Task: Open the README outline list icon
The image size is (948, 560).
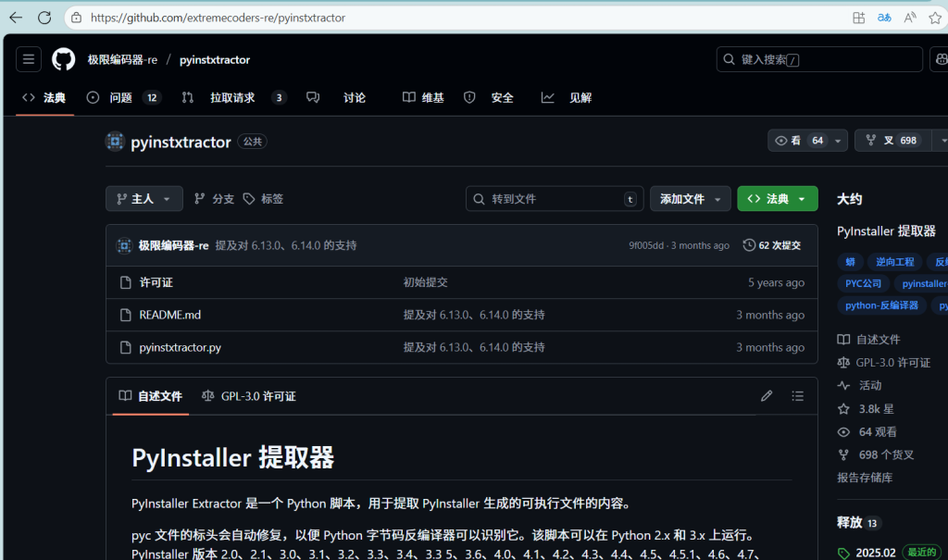Action: (797, 396)
